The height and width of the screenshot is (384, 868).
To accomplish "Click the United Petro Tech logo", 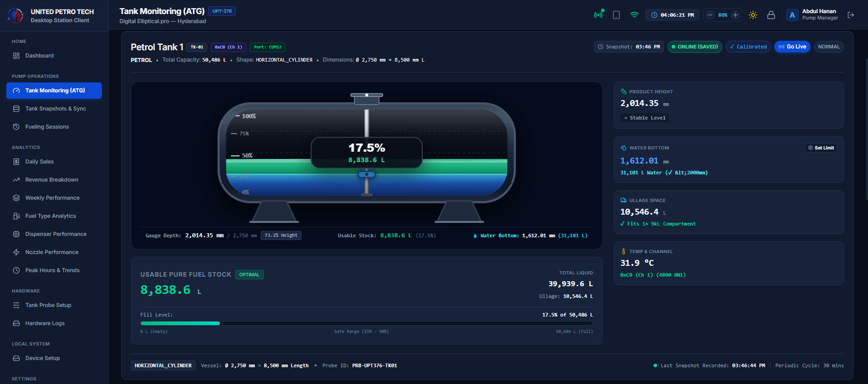I will coord(16,15).
